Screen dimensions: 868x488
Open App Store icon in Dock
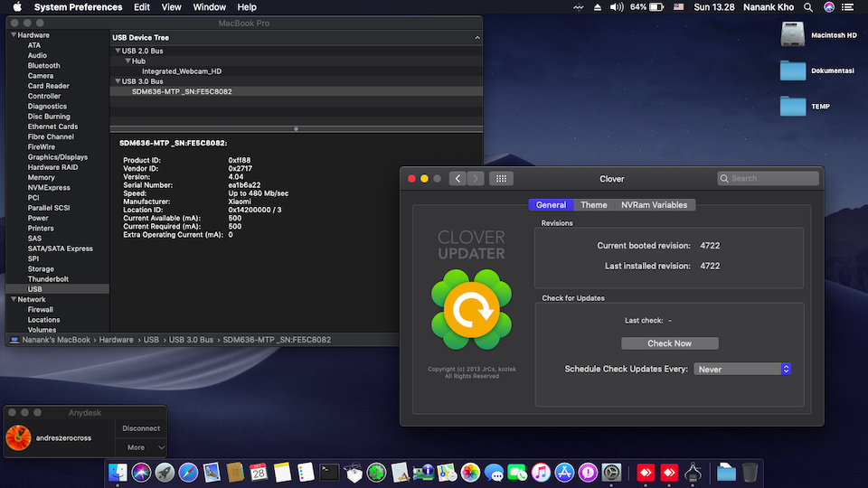(x=564, y=473)
